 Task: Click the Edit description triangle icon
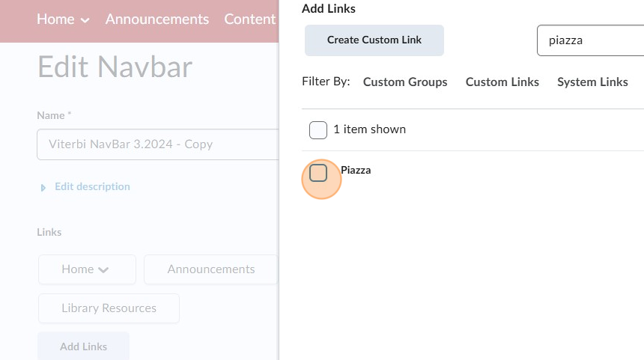pos(43,187)
